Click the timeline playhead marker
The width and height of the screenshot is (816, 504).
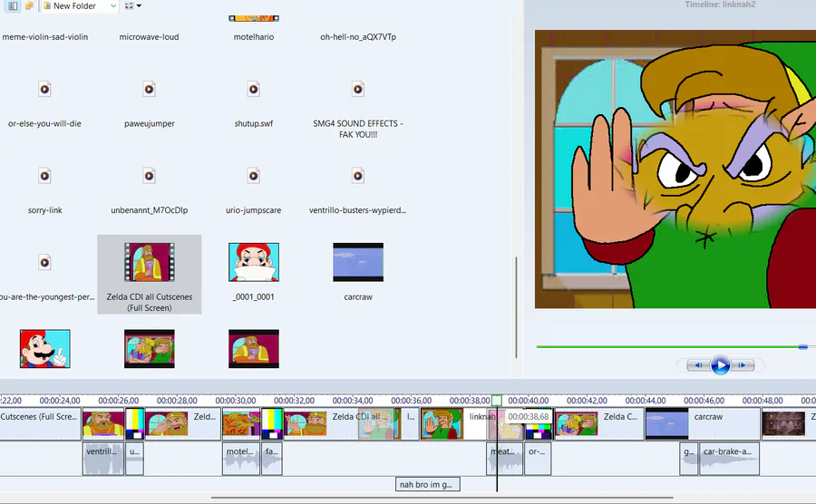497,401
